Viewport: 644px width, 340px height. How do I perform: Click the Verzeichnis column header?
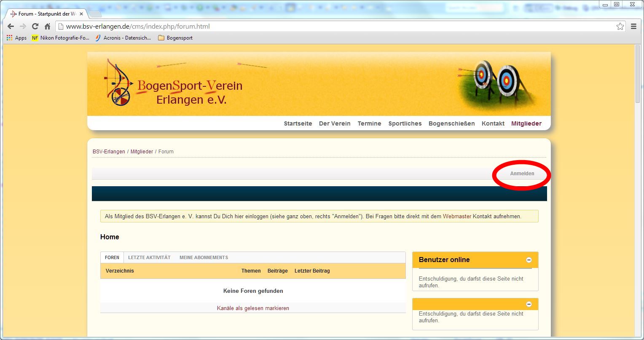pyautogui.click(x=120, y=271)
